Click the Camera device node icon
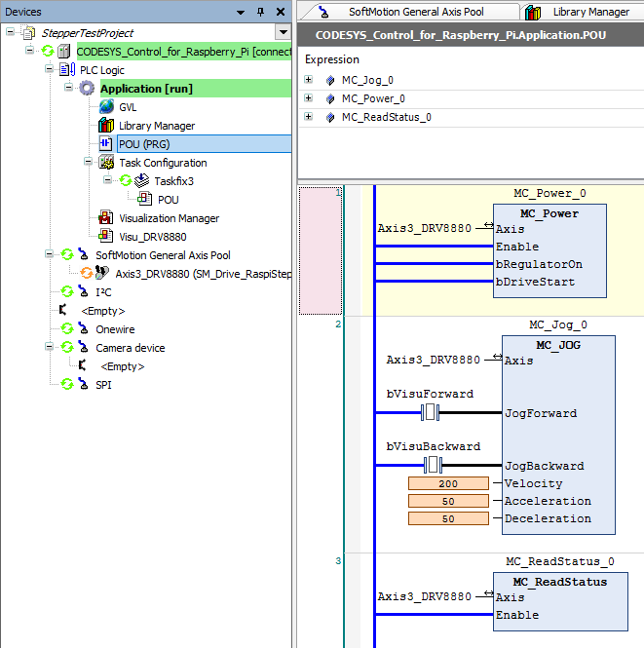 [84, 348]
